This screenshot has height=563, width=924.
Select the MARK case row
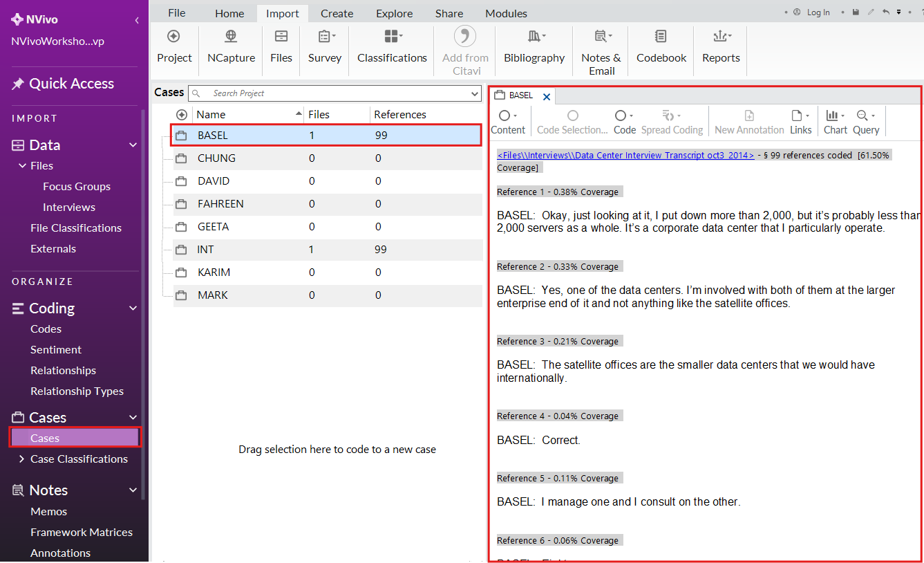coord(326,295)
